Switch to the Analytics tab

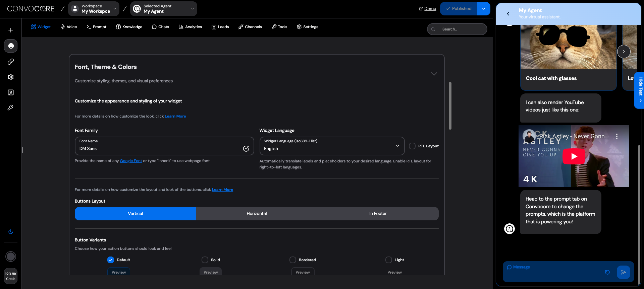pos(190,27)
